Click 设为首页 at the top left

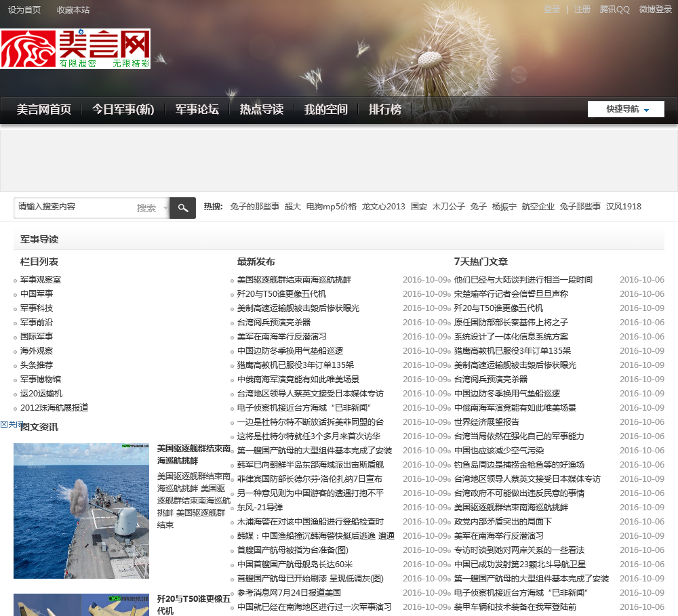pos(24,9)
